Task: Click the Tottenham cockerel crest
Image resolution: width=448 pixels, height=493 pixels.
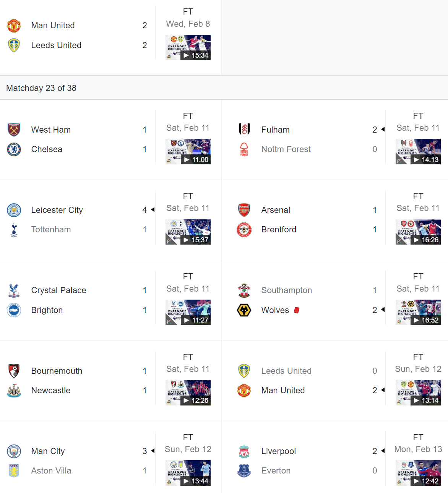Action: tap(14, 229)
